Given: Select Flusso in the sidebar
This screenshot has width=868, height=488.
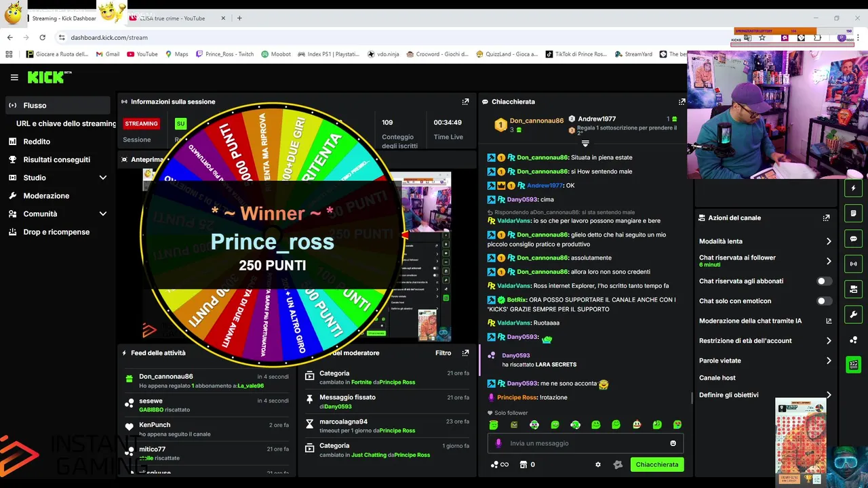Looking at the screenshot, I should click(58, 105).
